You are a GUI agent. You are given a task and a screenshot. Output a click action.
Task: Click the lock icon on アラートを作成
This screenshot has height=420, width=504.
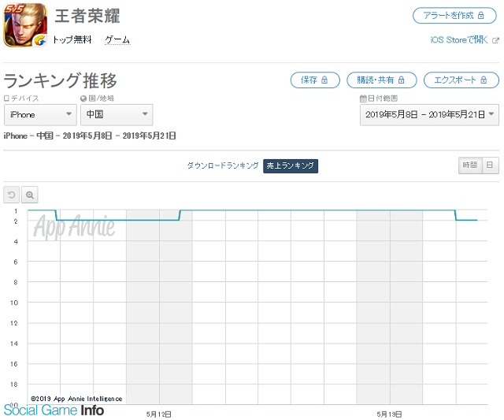pyautogui.click(x=481, y=16)
